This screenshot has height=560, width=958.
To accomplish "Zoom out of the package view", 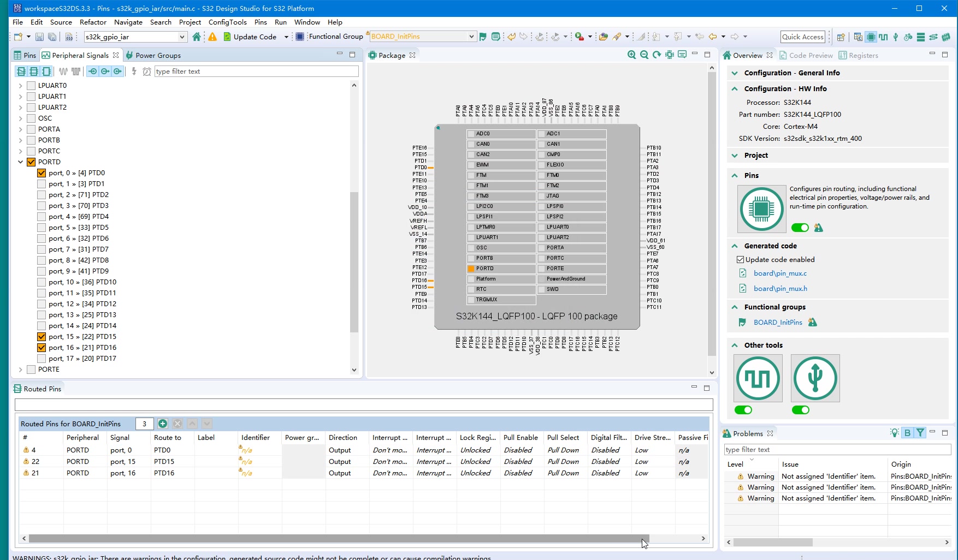I will 644,55.
